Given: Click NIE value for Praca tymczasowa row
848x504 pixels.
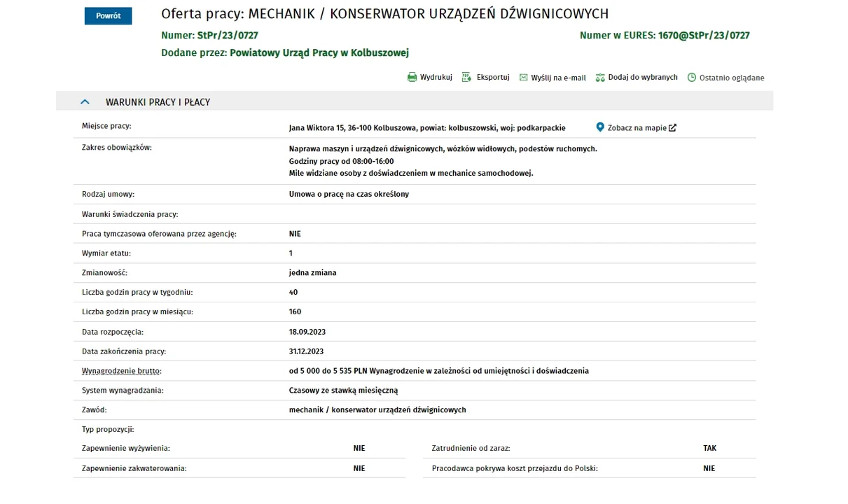Looking at the screenshot, I should pos(295,234).
